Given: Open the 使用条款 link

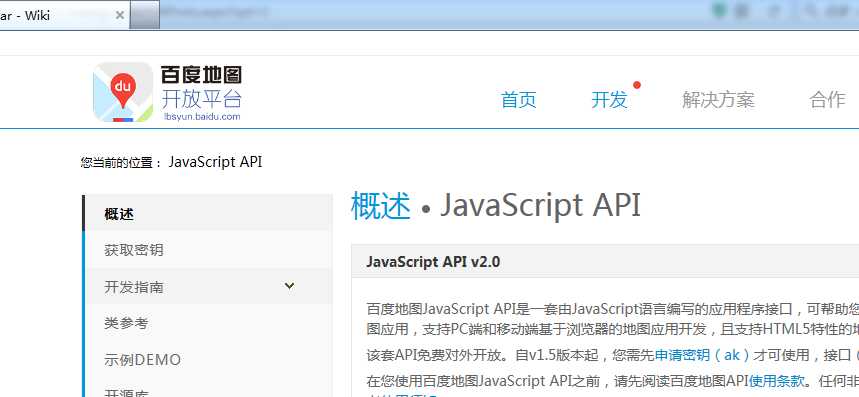Looking at the screenshot, I should click(777, 381).
